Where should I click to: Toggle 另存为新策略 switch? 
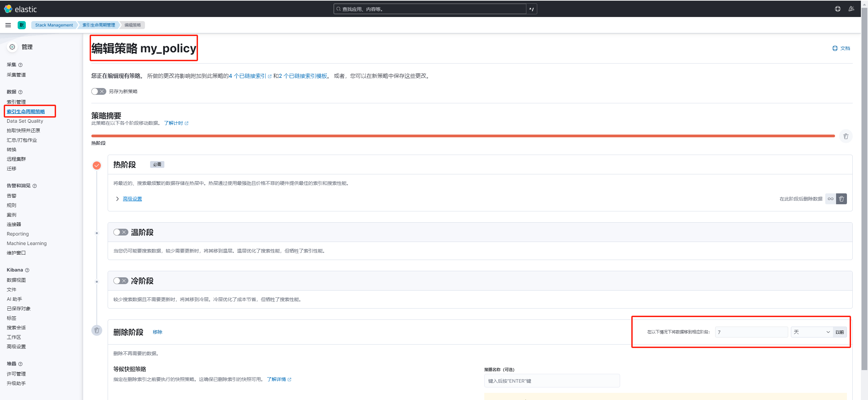[98, 91]
